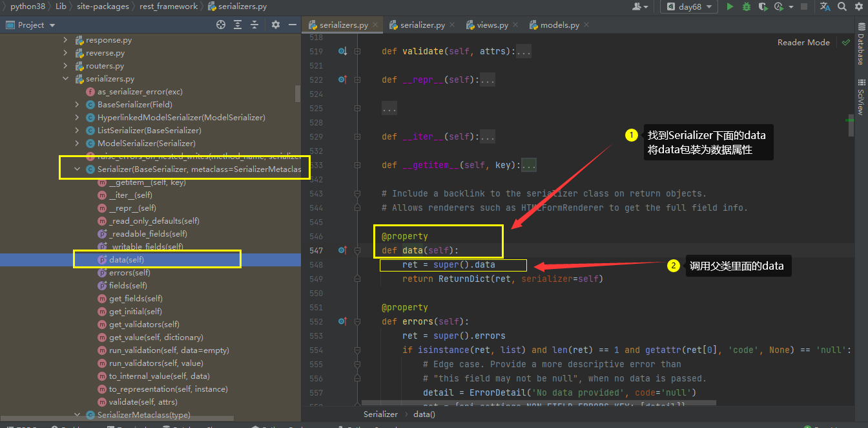Select opened file in Project tree
The height and width of the screenshot is (428, 868).
coord(221,25)
